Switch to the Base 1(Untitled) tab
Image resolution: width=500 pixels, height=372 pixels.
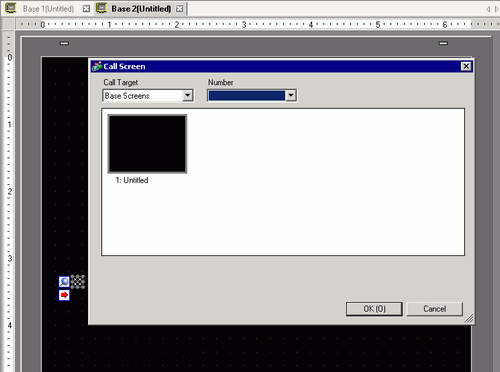(x=48, y=9)
